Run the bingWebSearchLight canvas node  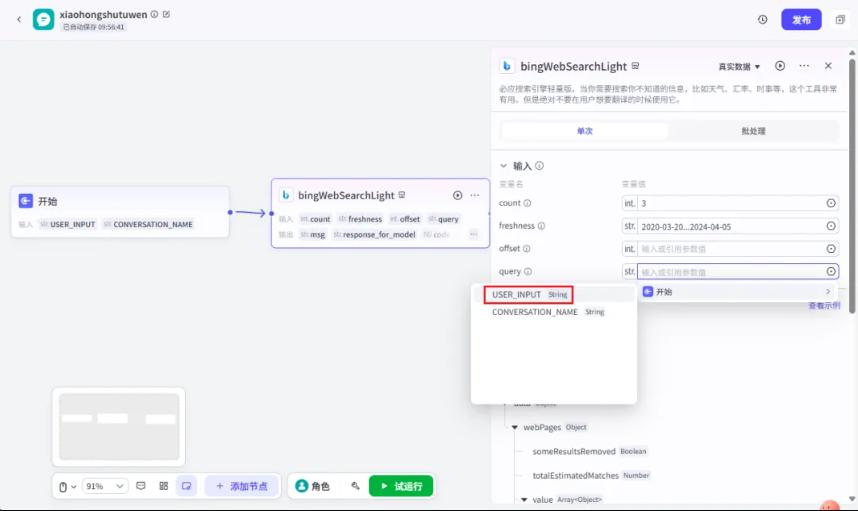click(457, 195)
